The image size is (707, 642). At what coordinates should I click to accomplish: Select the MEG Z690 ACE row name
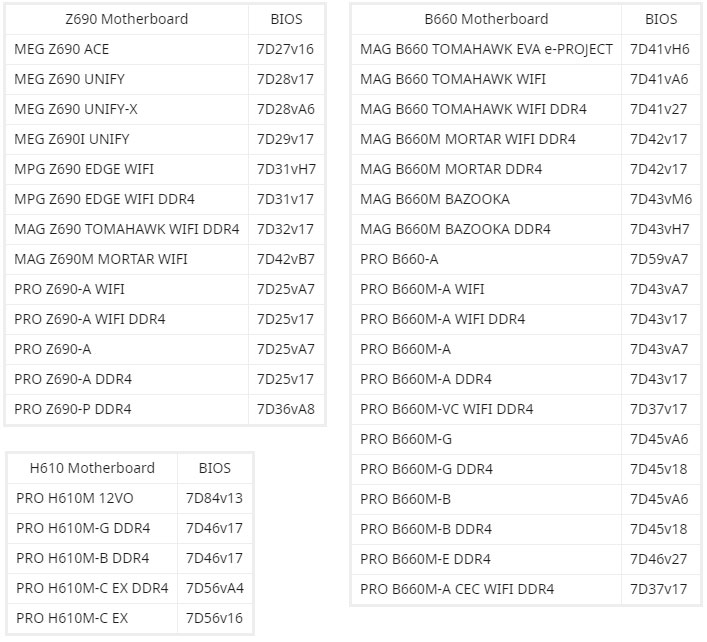point(62,49)
